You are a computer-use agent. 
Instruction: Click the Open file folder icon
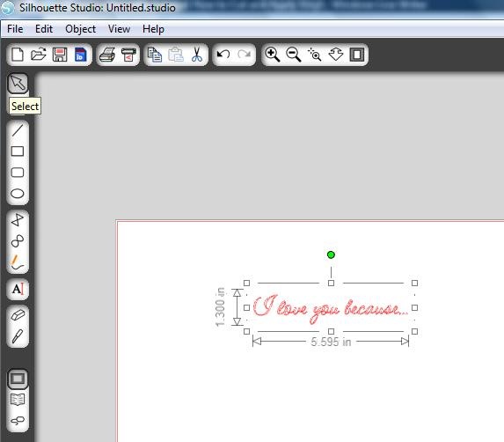(x=38, y=55)
